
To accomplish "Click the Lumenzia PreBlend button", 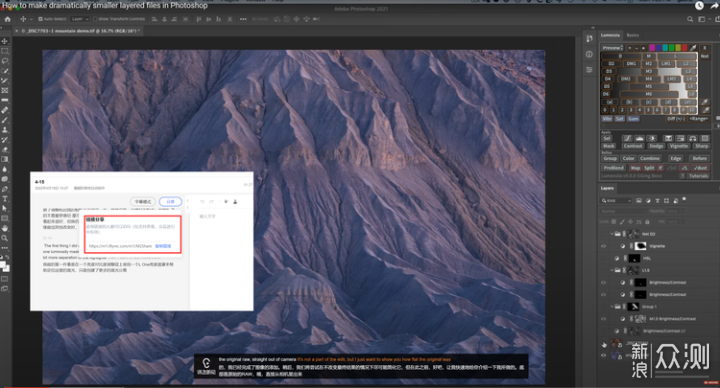I will coord(613,168).
